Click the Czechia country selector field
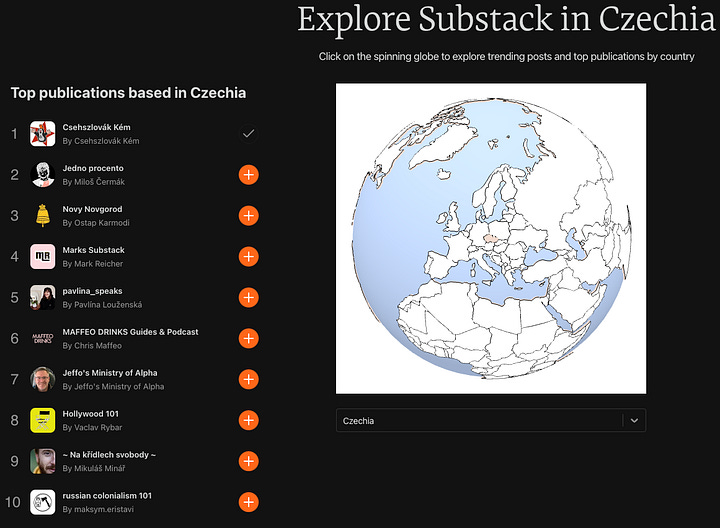 pos(491,420)
